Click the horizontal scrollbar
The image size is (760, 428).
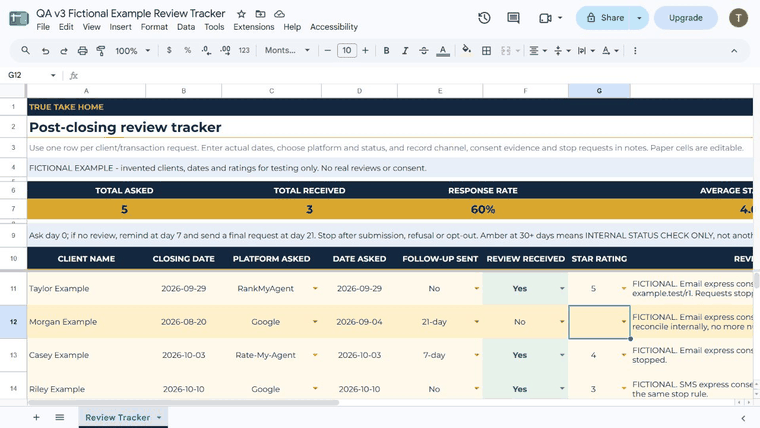click(183, 402)
